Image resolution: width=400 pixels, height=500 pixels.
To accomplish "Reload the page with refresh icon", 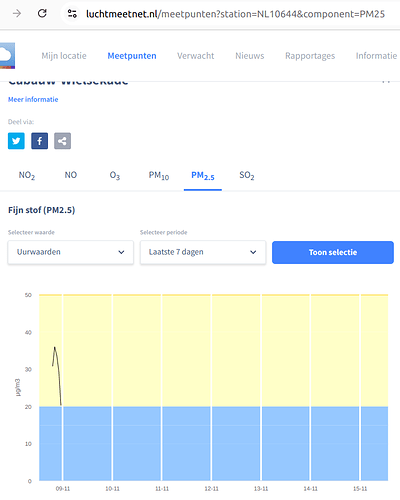I will pyautogui.click(x=42, y=13).
